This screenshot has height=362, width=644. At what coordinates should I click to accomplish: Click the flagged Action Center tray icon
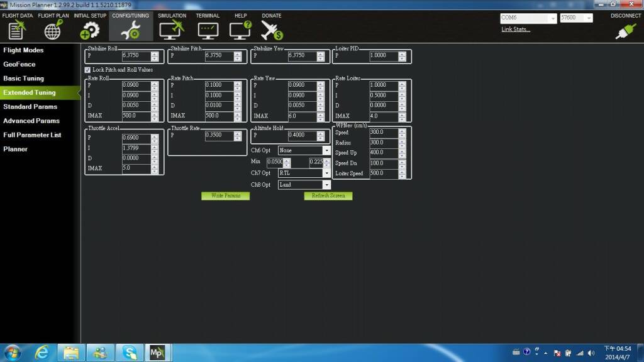pyautogui.click(x=557, y=353)
